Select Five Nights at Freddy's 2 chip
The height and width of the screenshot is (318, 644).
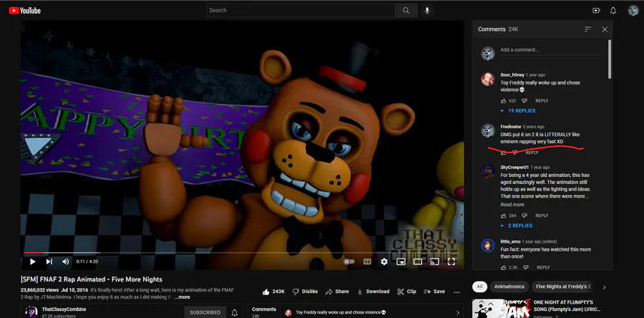(x=564, y=286)
